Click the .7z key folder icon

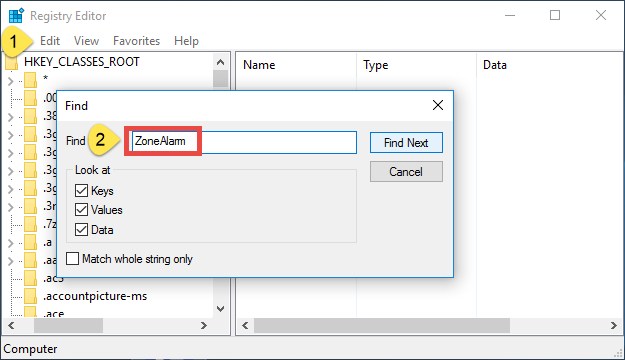point(30,224)
